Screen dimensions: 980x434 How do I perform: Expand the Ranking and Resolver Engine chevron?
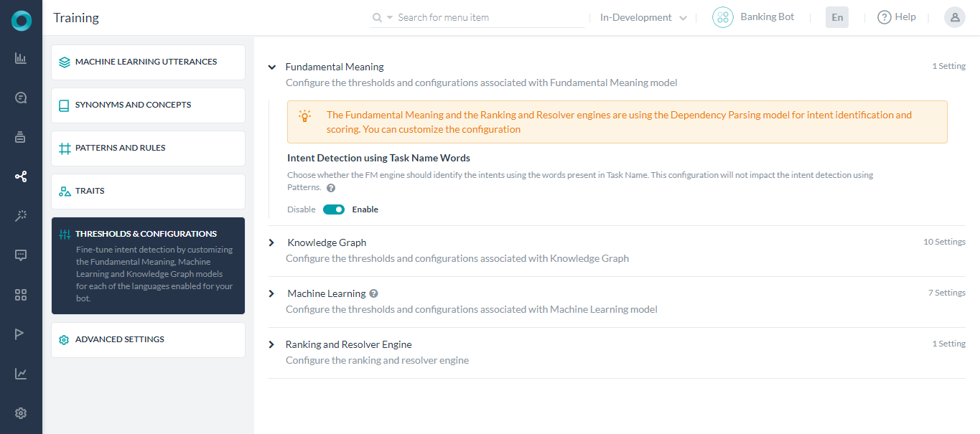(x=271, y=344)
